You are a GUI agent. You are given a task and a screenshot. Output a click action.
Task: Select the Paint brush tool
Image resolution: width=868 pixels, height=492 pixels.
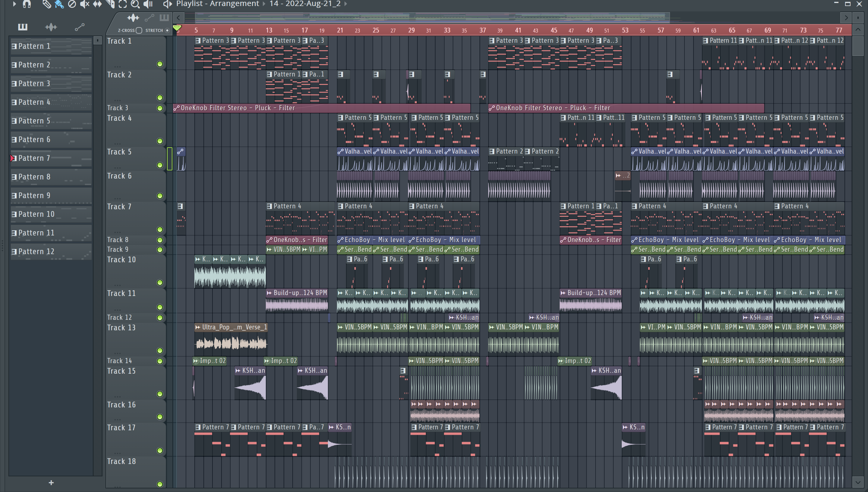(x=59, y=4)
